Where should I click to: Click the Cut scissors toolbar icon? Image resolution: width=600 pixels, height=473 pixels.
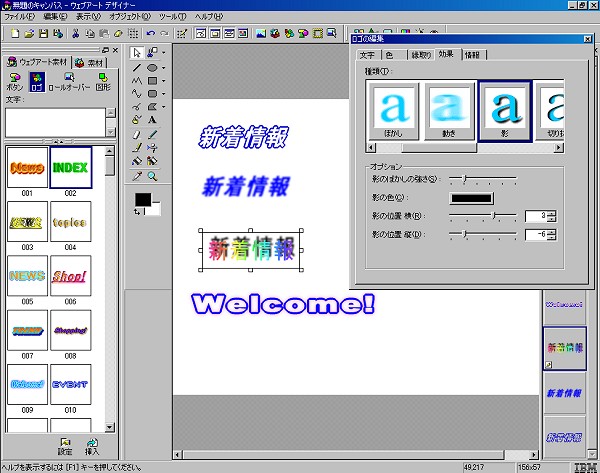pyautogui.click(x=76, y=34)
